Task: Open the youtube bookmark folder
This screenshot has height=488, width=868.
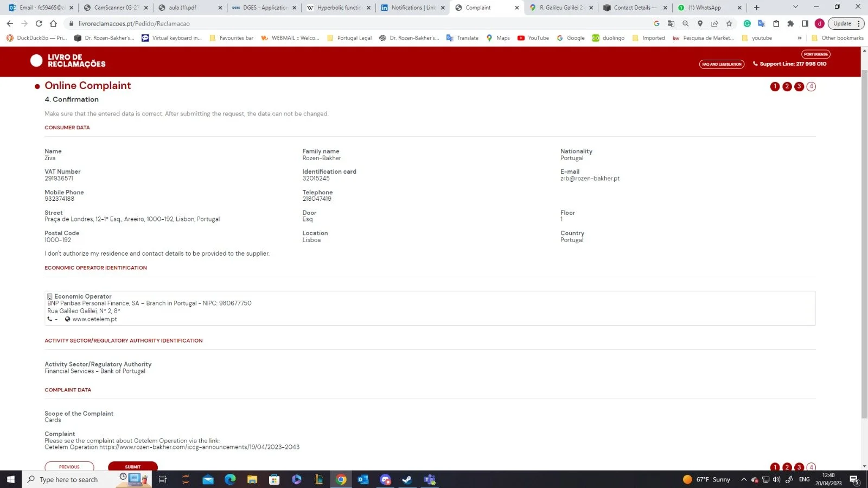Action: click(756, 38)
